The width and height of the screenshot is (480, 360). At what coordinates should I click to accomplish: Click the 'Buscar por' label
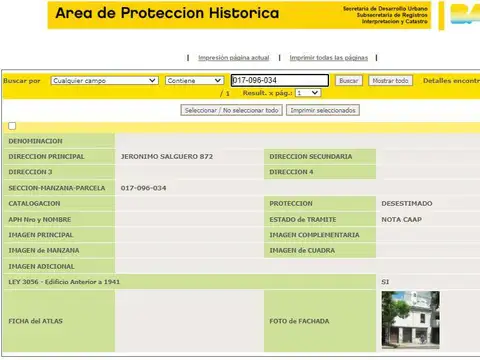[x=22, y=81]
